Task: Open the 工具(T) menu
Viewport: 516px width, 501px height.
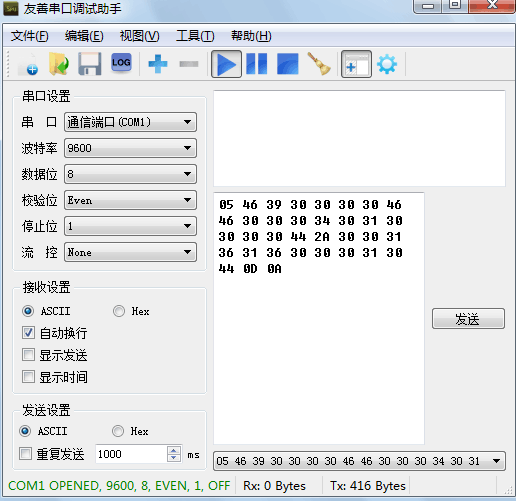Action: coord(195,36)
